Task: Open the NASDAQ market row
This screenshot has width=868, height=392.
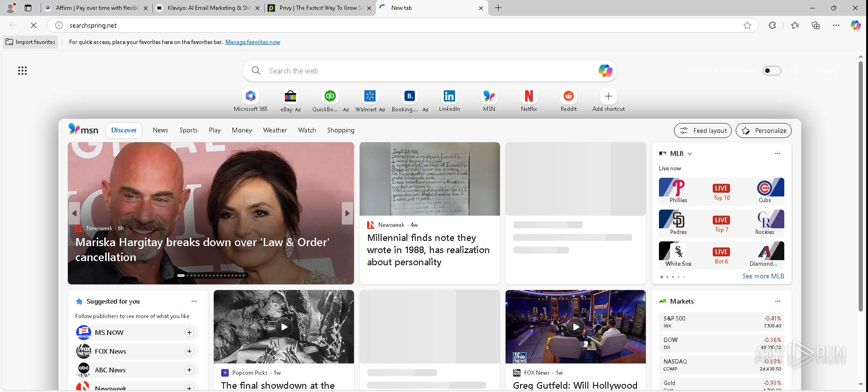Action: click(x=721, y=365)
